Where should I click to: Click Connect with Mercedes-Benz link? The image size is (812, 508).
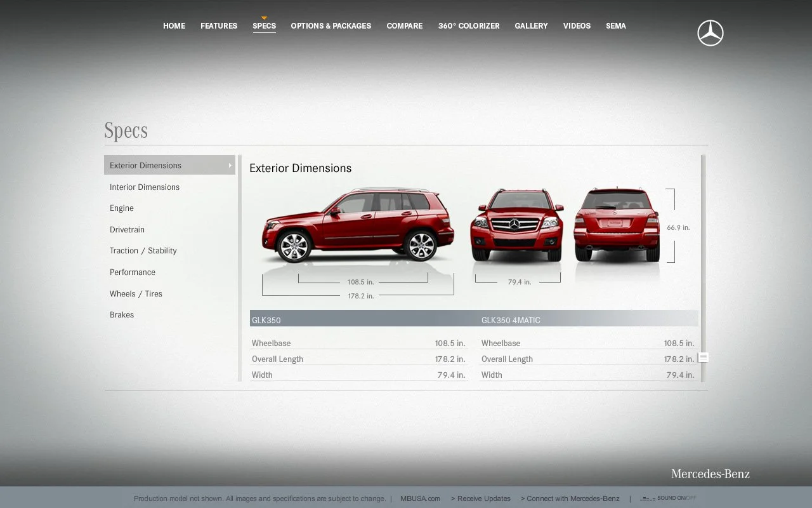click(x=570, y=498)
